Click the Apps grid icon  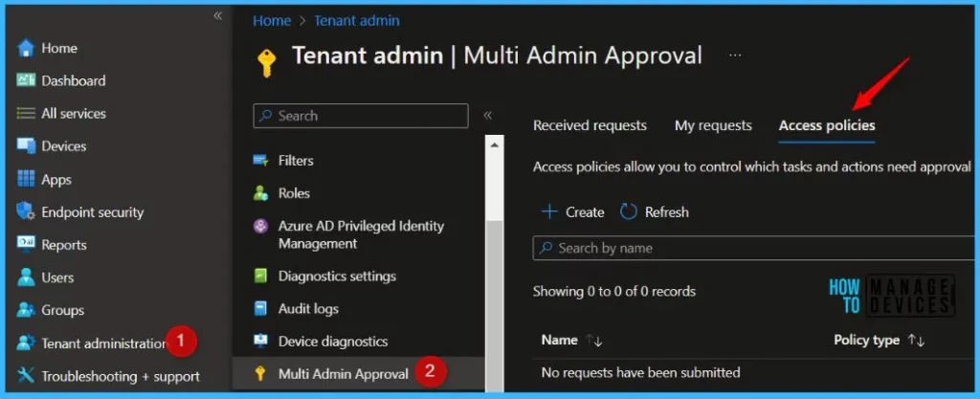coord(26,179)
